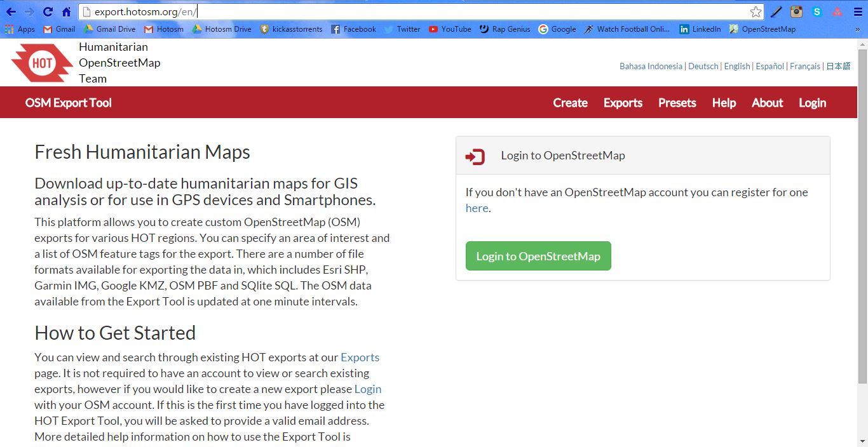Click the 'Fresh Humanitarian Maps' heading
The image size is (868, 447).
click(142, 152)
